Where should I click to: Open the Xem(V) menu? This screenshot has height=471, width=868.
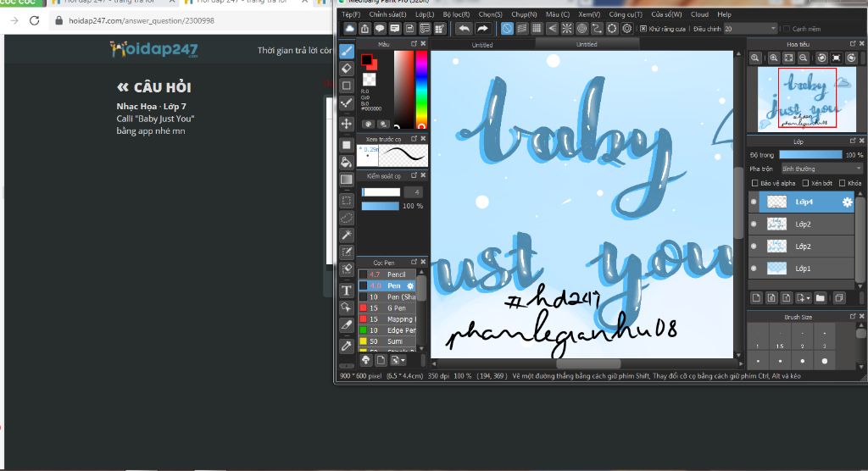click(x=589, y=14)
